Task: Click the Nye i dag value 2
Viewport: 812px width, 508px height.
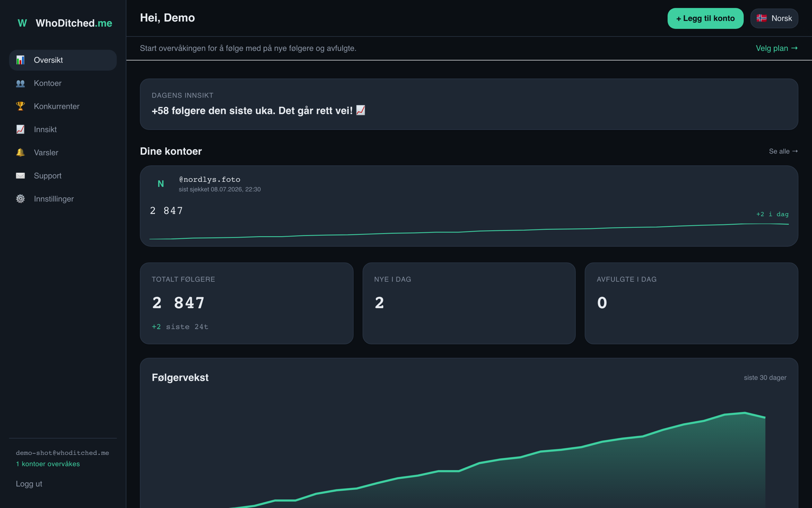Action: tap(379, 303)
